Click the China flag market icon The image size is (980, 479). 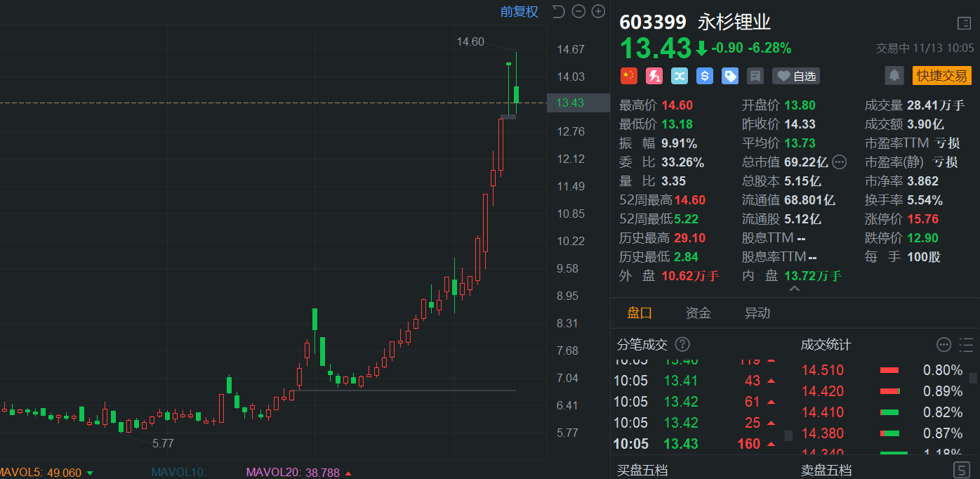coord(628,75)
